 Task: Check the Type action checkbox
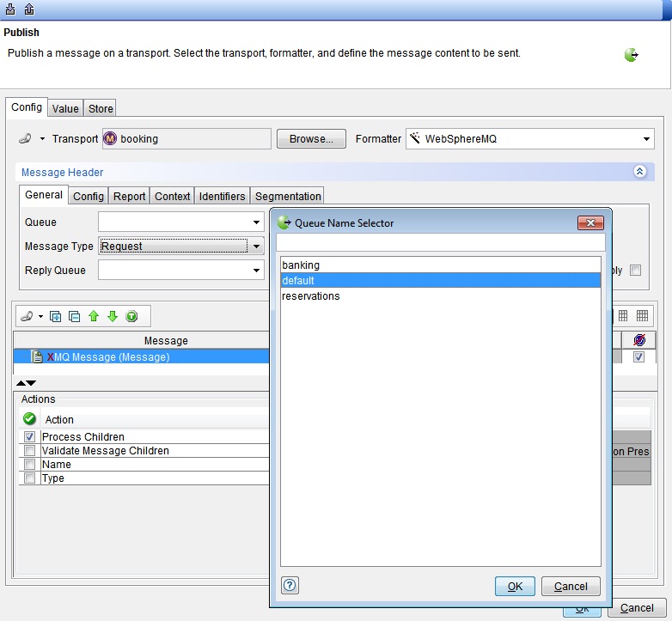(30, 478)
